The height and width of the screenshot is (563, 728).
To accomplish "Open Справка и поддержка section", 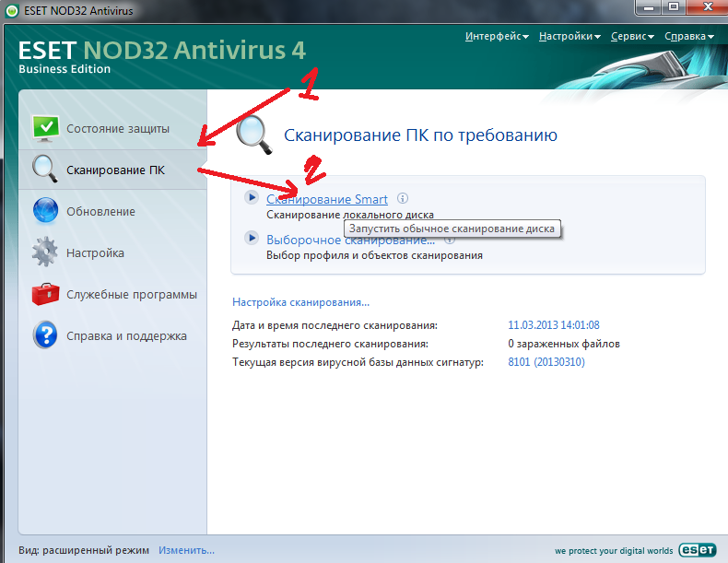I will [x=127, y=336].
